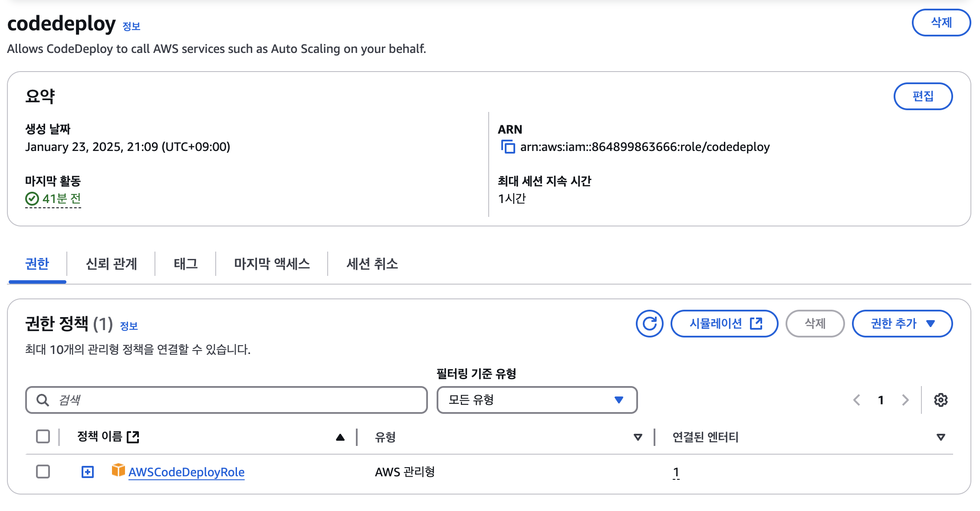Sort by the 유형 column arrow

coord(638,437)
